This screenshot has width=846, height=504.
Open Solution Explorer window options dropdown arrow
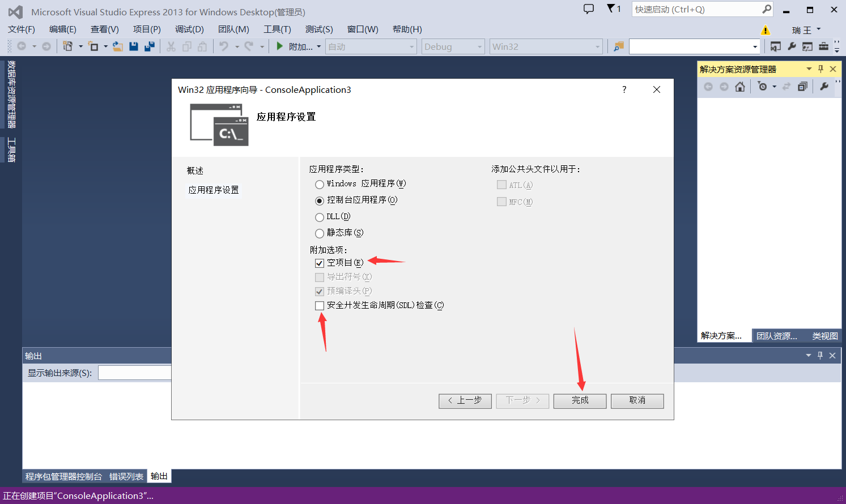click(809, 69)
